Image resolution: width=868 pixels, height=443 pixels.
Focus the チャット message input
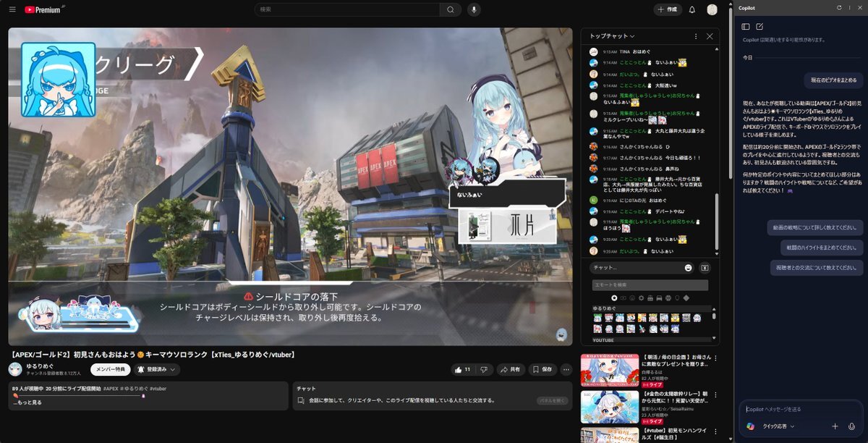click(637, 268)
